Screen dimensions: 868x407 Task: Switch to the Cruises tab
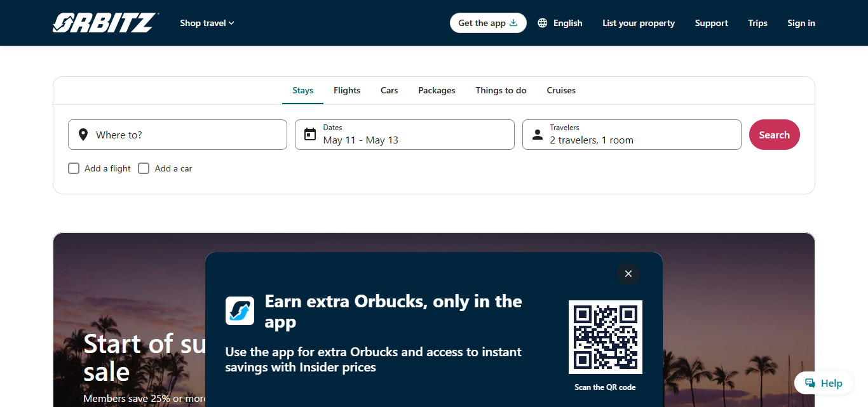click(561, 90)
